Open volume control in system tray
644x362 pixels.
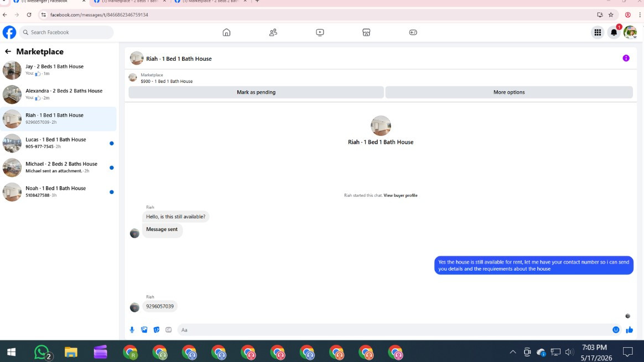pos(569,351)
